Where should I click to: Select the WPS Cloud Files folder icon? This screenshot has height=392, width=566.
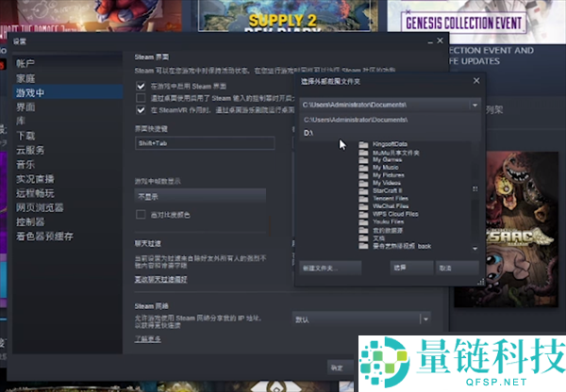coord(363,214)
